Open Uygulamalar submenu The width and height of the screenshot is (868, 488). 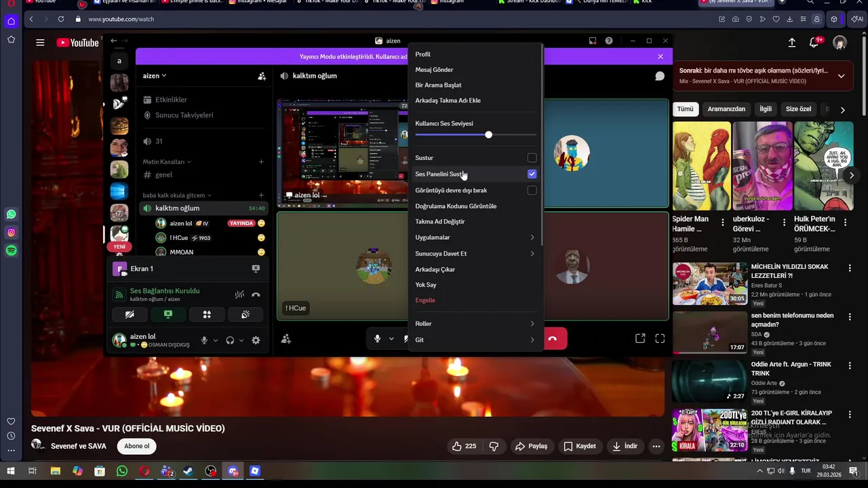click(x=475, y=238)
